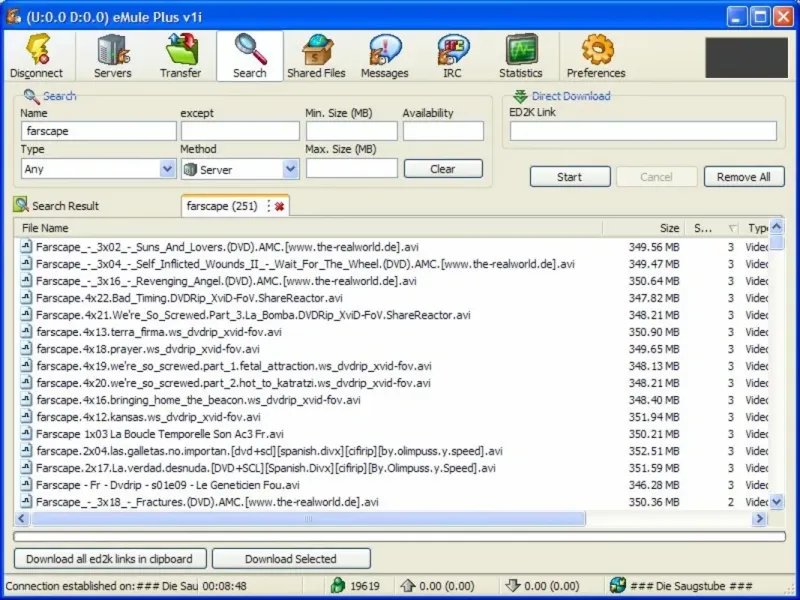Click the Download Selected button
Image resolution: width=800 pixels, height=600 pixels.
coord(291,559)
